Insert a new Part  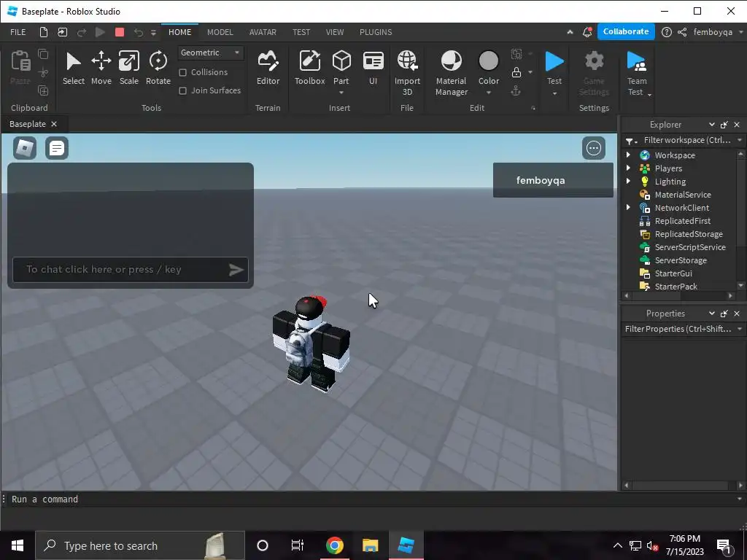point(341,61)
